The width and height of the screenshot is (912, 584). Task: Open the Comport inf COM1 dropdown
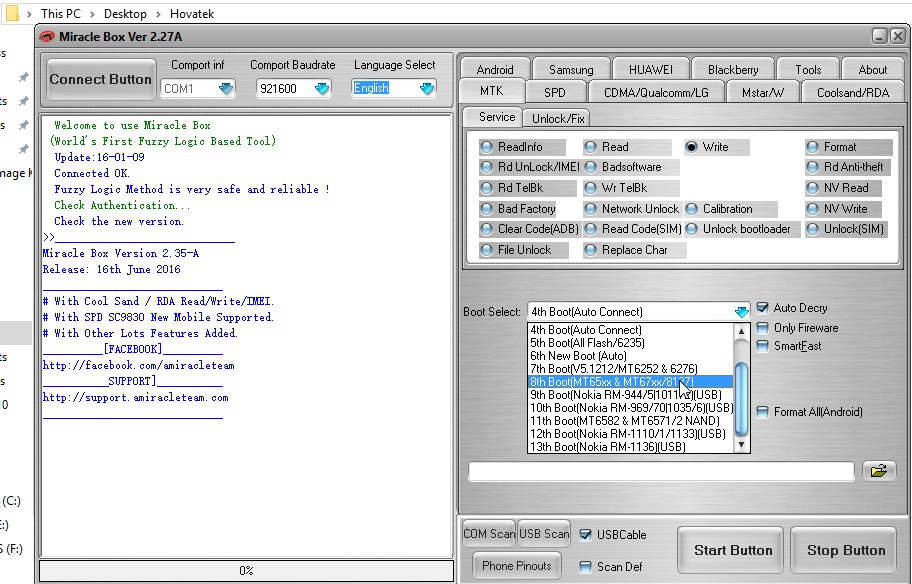[x=226, y=88]
